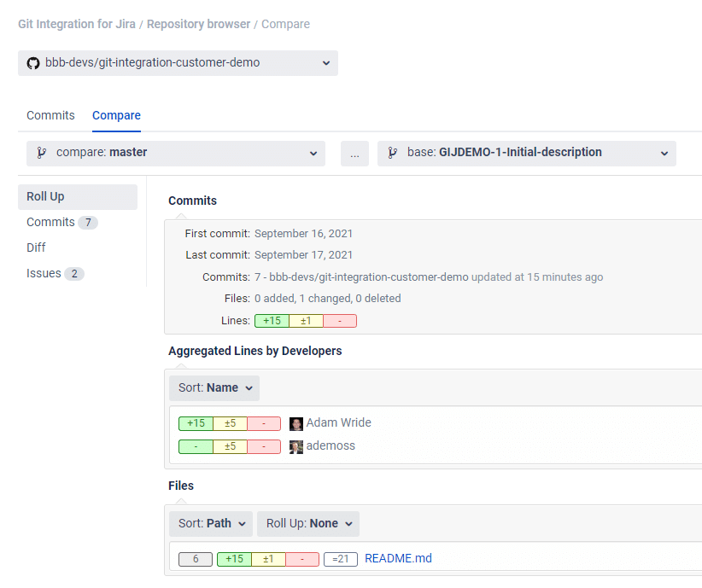Expand the base: GIJDEMO-1-Initial-description dropdown
This screenshot has height=588, width=702.
(526, 154)
